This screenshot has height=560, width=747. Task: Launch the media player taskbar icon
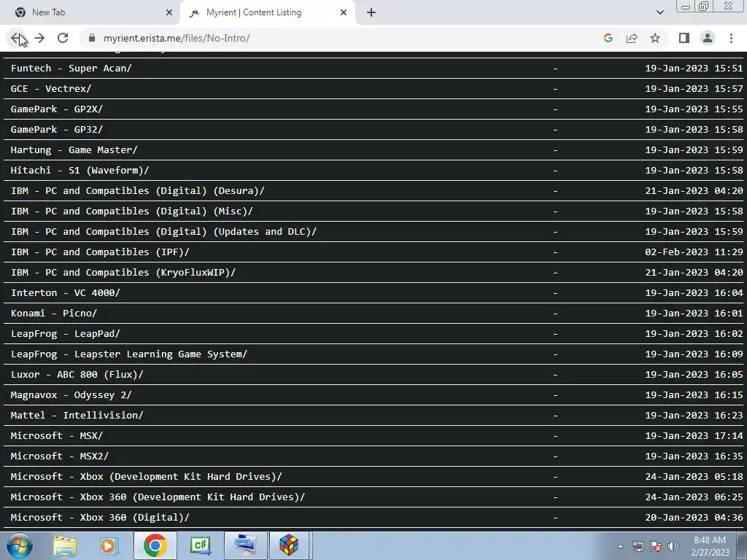109,545
